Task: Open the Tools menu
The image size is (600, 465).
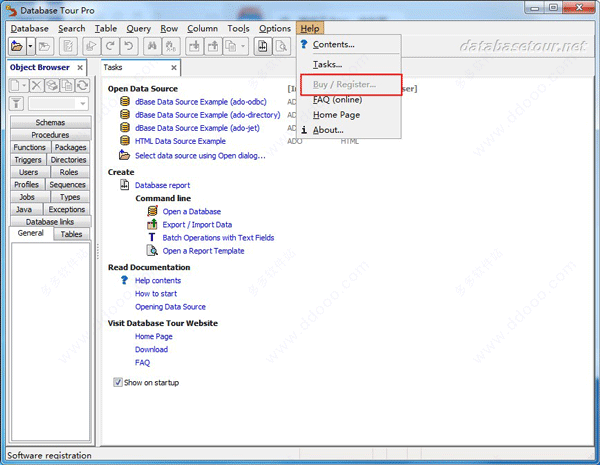Action: click(x=238, y=29)
